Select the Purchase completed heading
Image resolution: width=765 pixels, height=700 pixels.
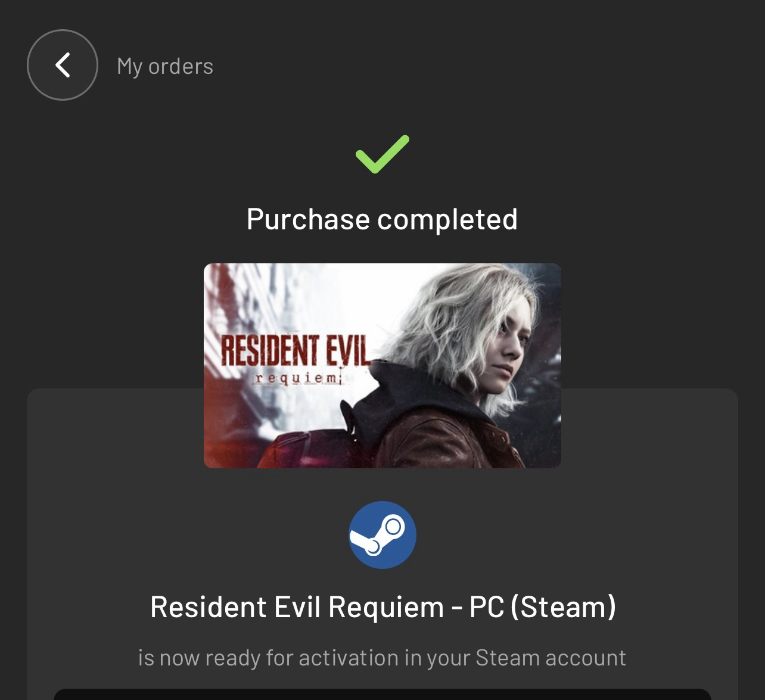point(382,219)
